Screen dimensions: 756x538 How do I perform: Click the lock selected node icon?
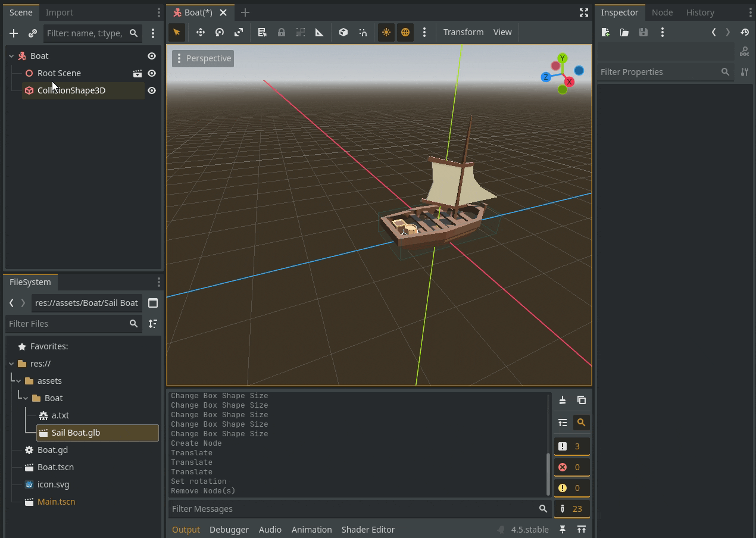282,32
